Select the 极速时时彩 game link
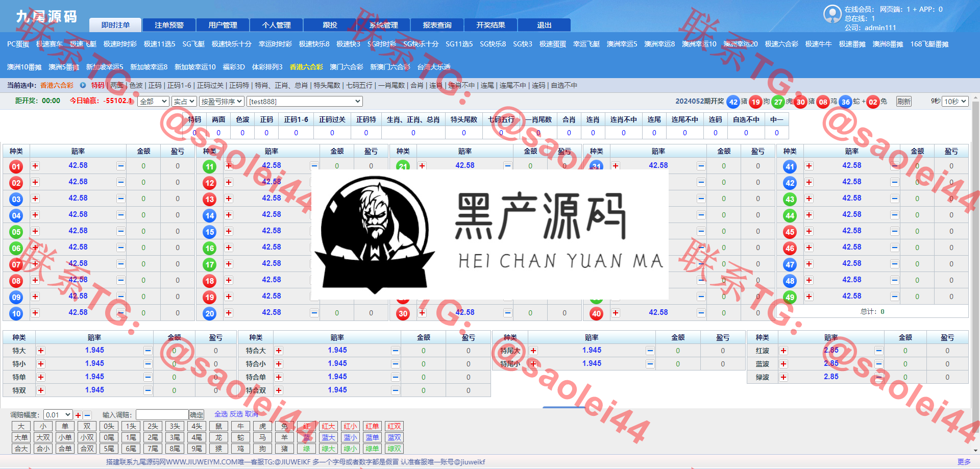The image size is (980, 469). (x=120, y=44)
